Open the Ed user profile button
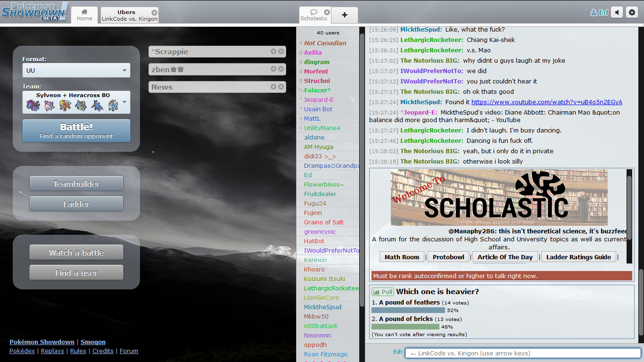This screenshot has height=362, width=644. click(599, 13)
